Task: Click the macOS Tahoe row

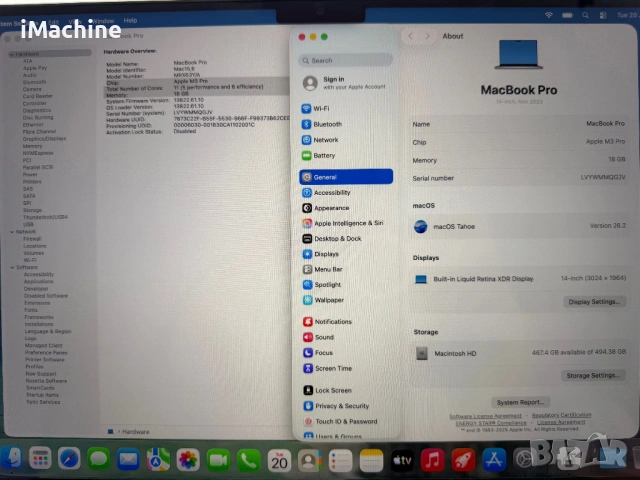Action: click(519, 226)
